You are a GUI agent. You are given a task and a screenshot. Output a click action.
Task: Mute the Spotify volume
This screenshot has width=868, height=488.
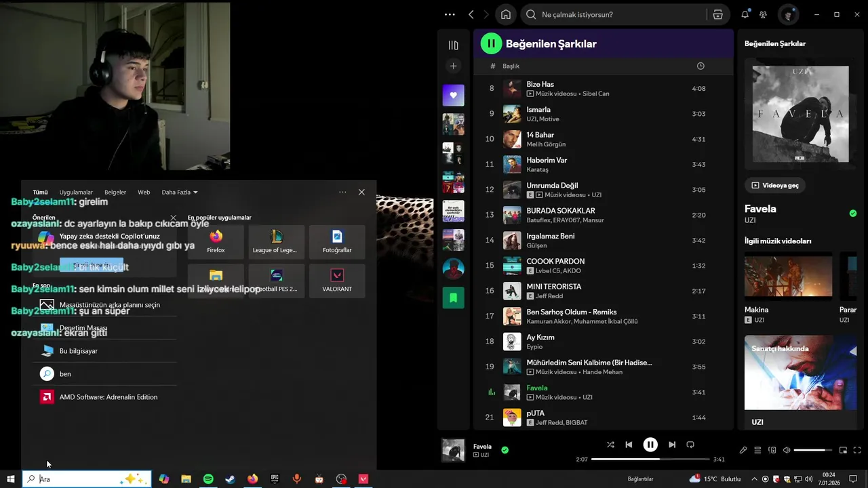click(x=787, y=450)
